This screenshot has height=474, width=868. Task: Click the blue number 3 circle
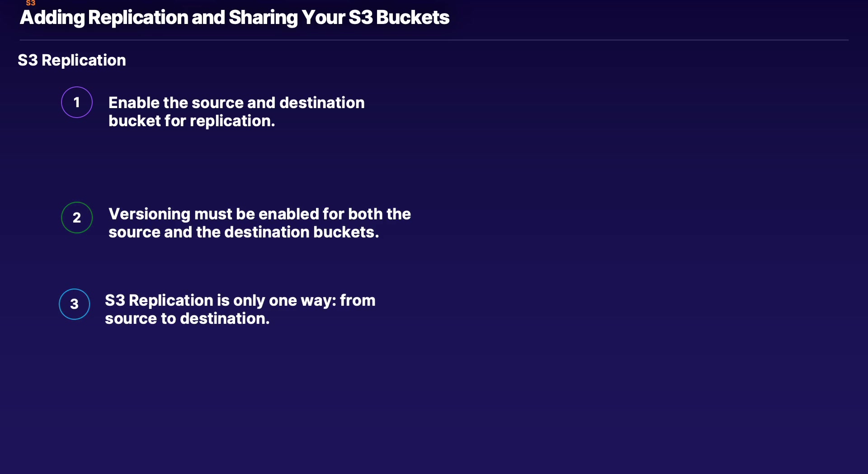tap(75, 304)
